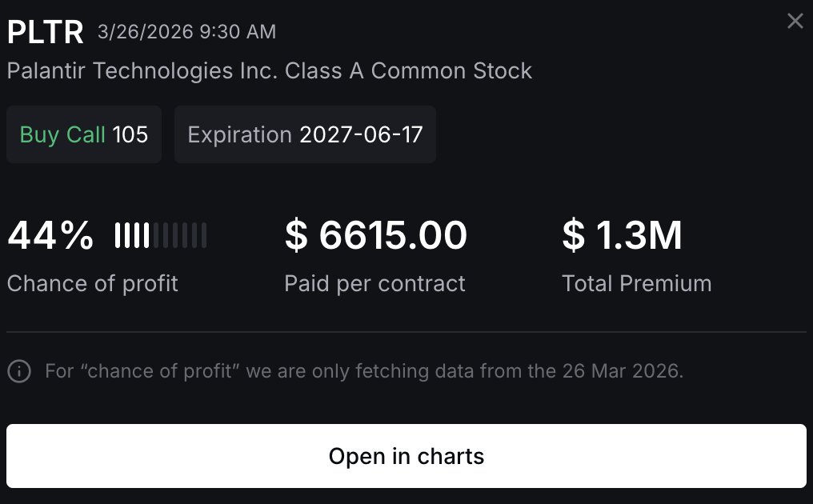This screenshot has width=813, height=504.
Task: Click the "Total Premium" label
Action: click(636, 283)
